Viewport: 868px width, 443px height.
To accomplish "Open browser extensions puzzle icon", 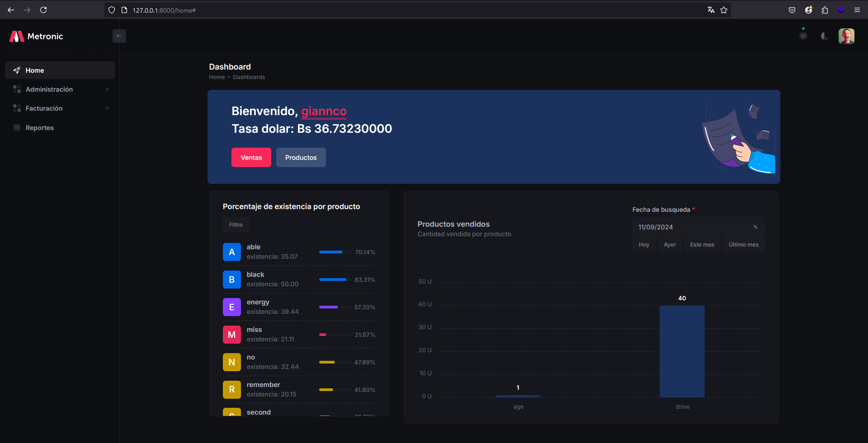I will (825, 10).
